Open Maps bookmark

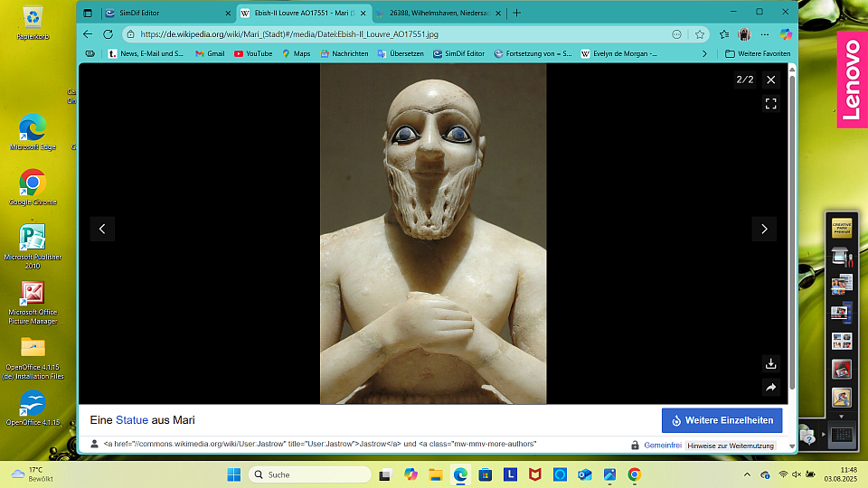(x=297, y=53)
